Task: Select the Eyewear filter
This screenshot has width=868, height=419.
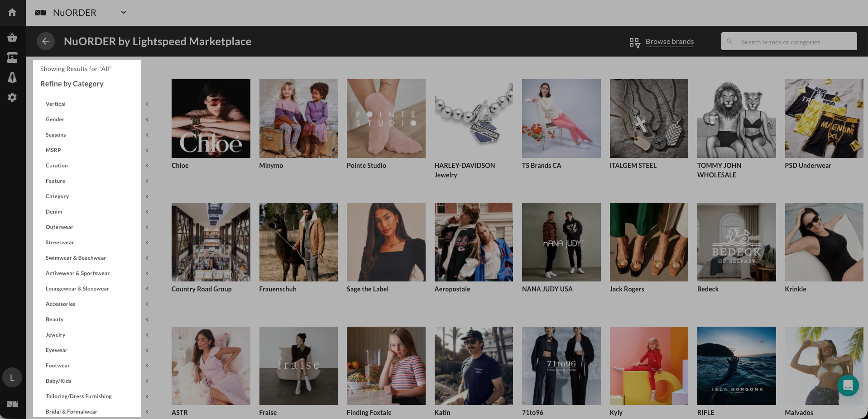Action: click(56, 350)
